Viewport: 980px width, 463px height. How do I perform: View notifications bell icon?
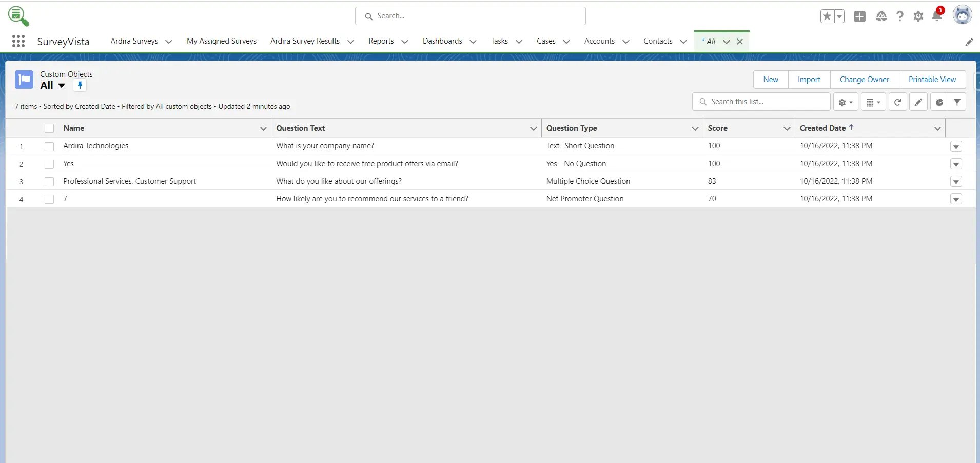(937, 16)
